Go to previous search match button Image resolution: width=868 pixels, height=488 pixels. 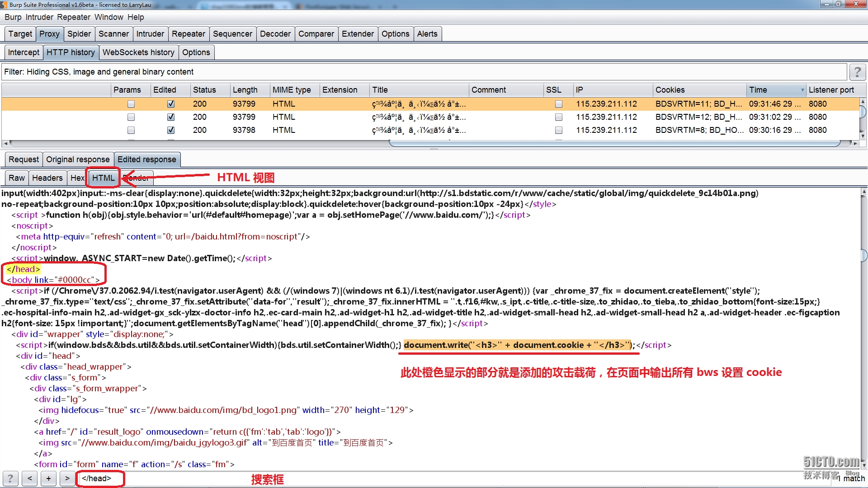[30, 479]
